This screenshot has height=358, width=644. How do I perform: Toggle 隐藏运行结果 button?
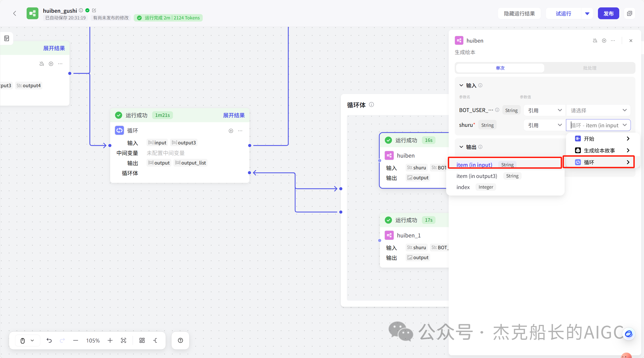[x=519, y=13]
